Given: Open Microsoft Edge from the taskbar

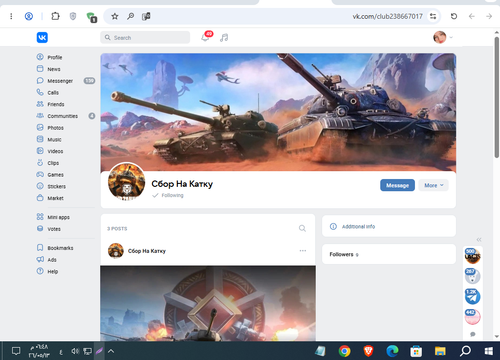Looking at the screenshot, I should coord(392,351).
